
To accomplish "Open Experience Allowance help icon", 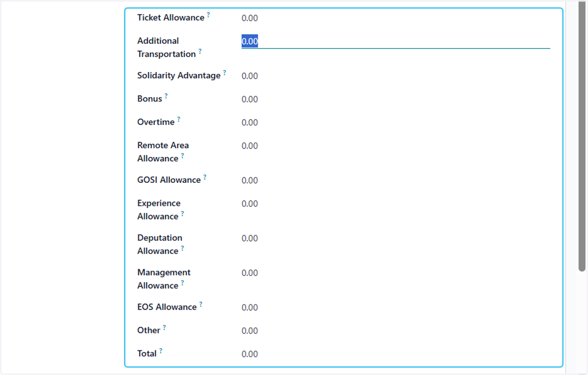I will click(182, 214).
